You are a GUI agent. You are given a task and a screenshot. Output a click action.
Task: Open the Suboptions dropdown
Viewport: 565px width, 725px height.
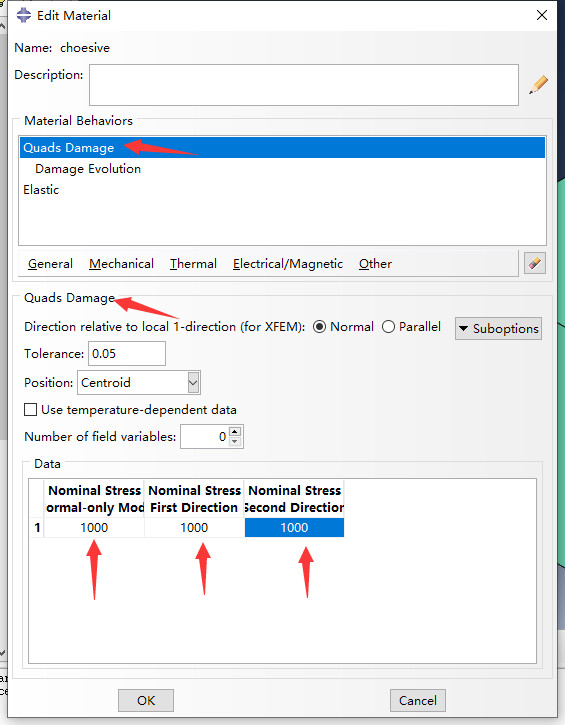tap(498, 329)
